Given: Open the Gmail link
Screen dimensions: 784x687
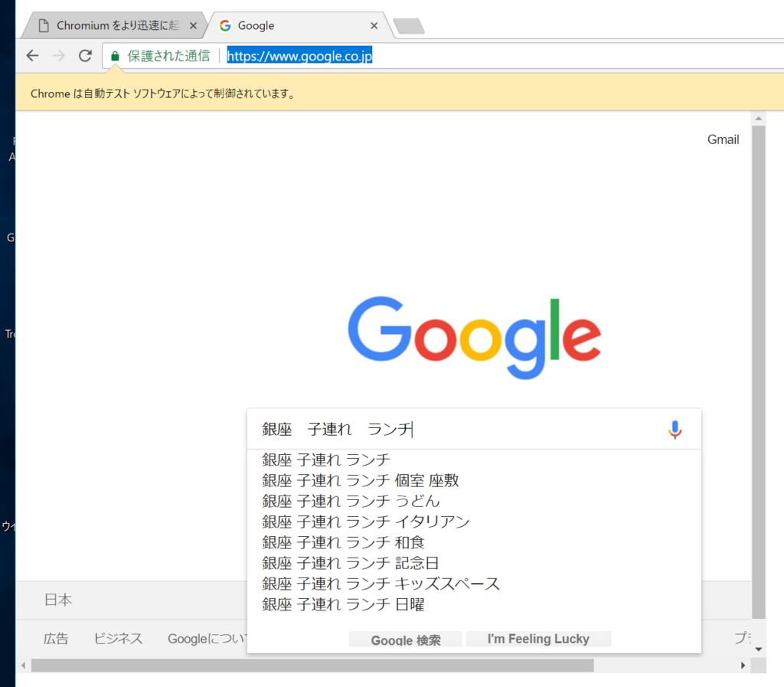Looking at the screenshot, I should click(723, 139).
